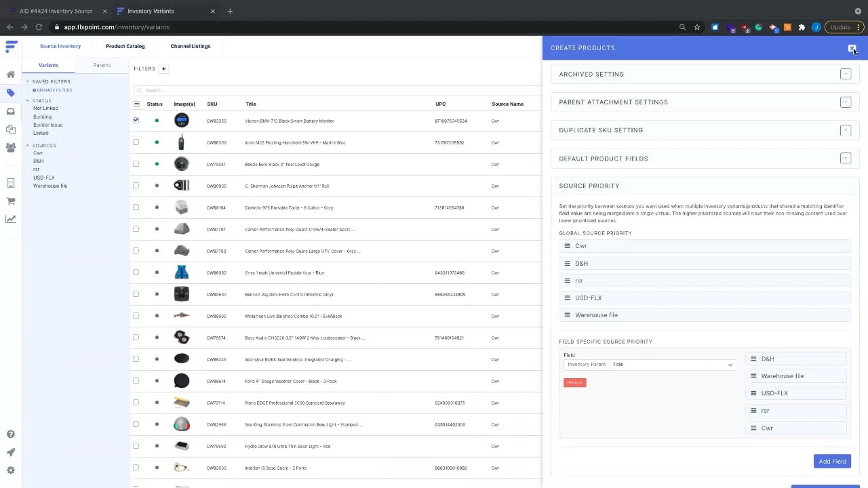Image resolution: width=868 pixels, height=488 pixels.
Task: Close the Create Products panel
Action: pyautogui.click(x=852, y=48)
